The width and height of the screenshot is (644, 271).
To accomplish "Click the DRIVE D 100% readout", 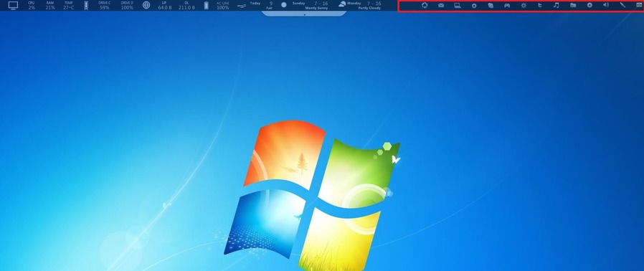I will (127, 5).
